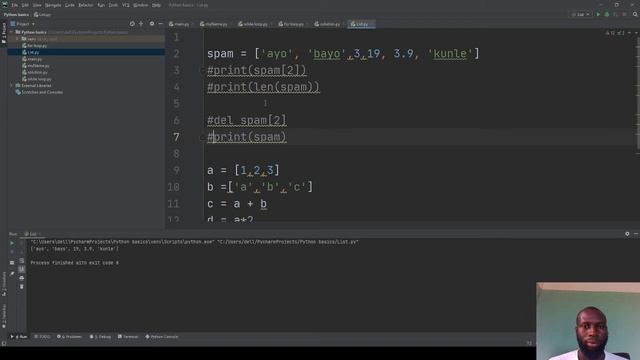The height and width of the screenshot is (360, 640).
Task: Select the List tab in Run panel
Action: coord(32,234)
